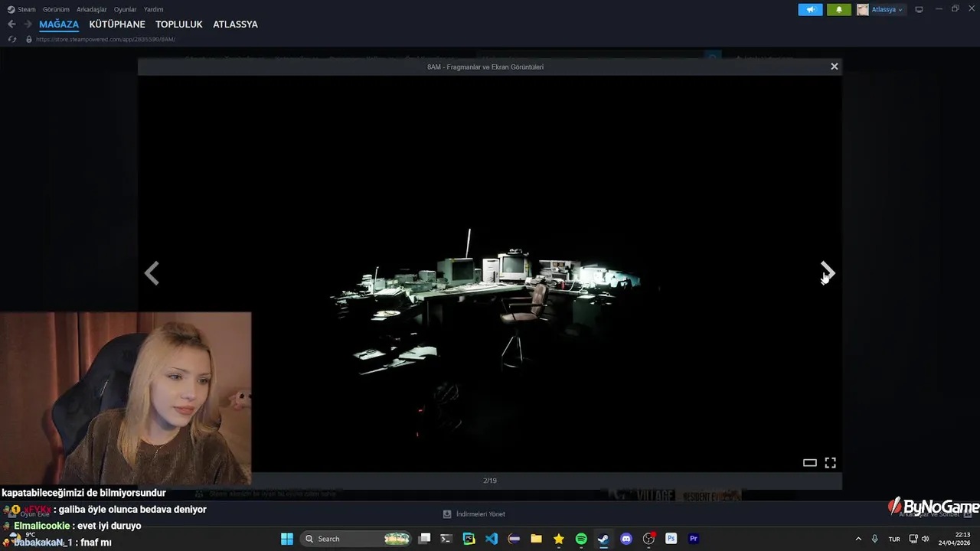Open Task View in taskbar
The image size is (980, 551).
point(425,539)
